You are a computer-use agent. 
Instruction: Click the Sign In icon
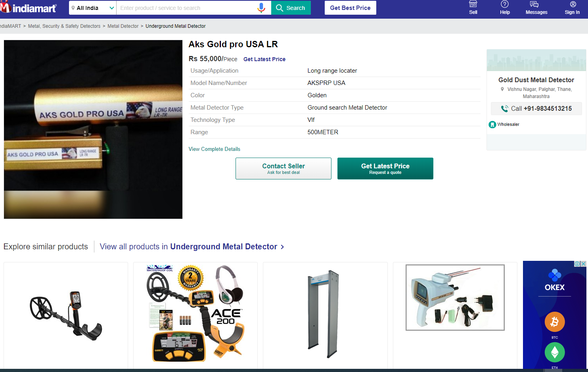(572, 8)
